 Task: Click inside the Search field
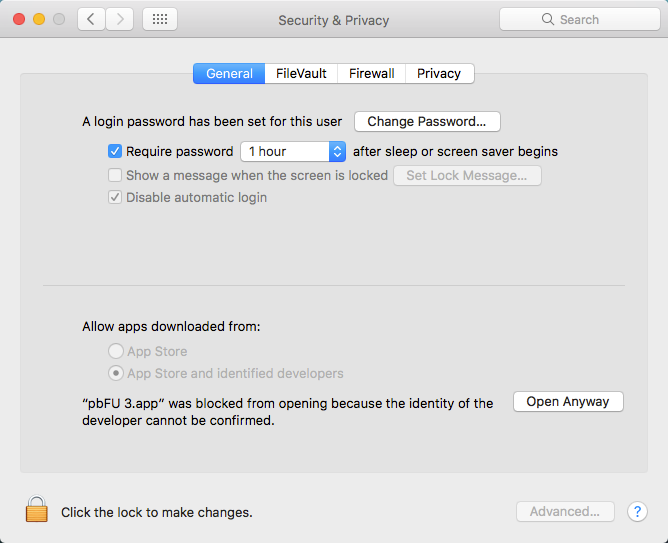coord(590,19)
